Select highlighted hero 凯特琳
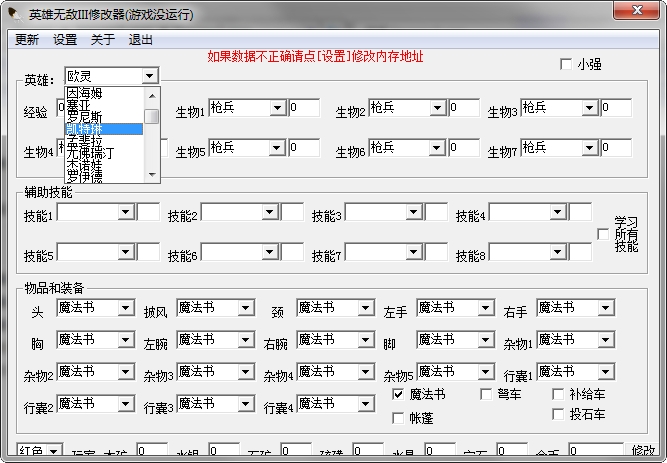The image size is (667, 463). click(104, 129)
